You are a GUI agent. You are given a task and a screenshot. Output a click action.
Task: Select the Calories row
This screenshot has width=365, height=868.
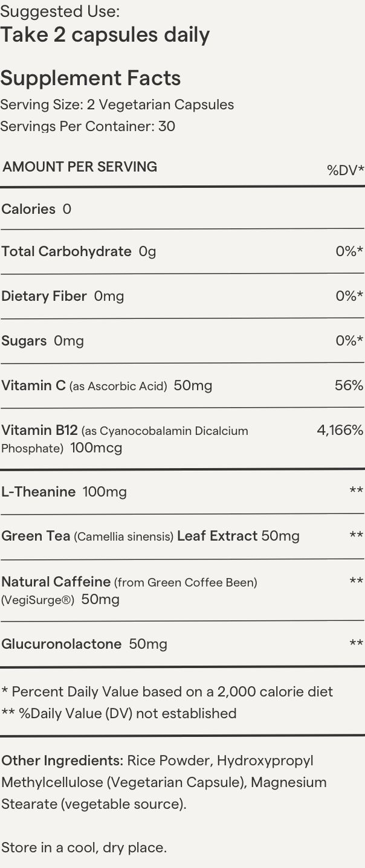click(x=36, y=209)
